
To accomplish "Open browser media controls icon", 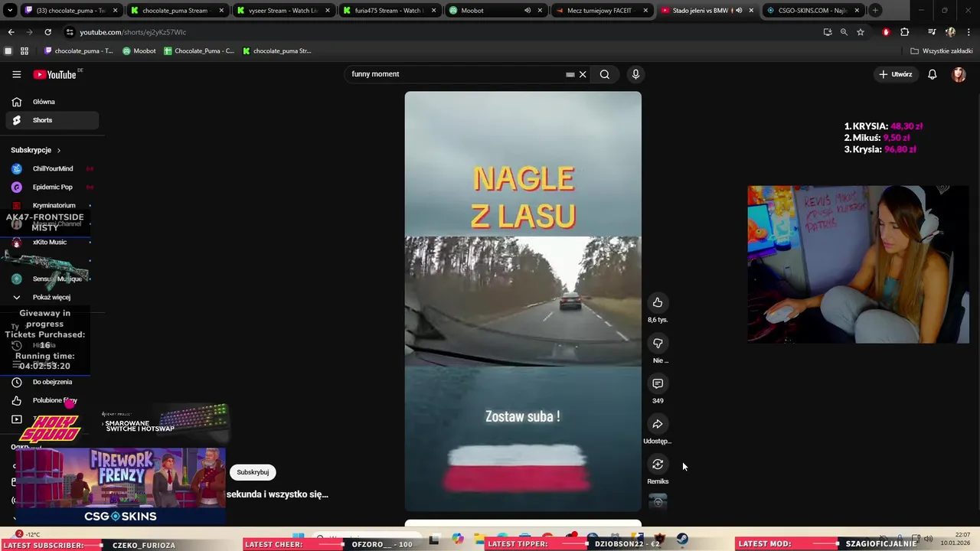I will 932,32.
